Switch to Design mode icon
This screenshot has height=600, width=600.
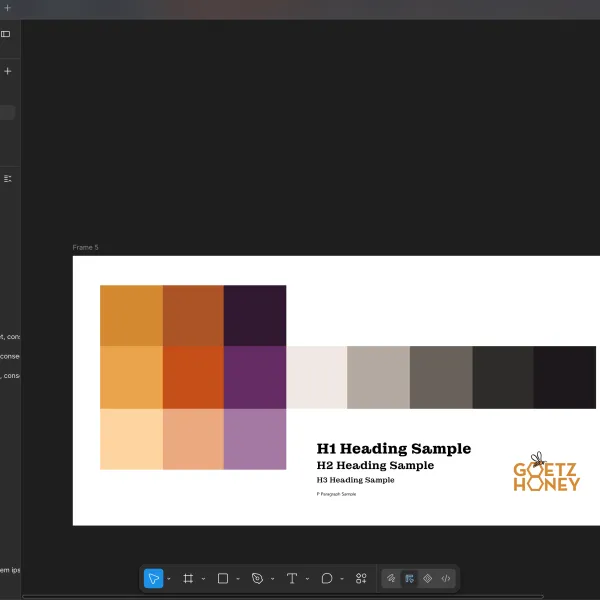tap(409, 578)
